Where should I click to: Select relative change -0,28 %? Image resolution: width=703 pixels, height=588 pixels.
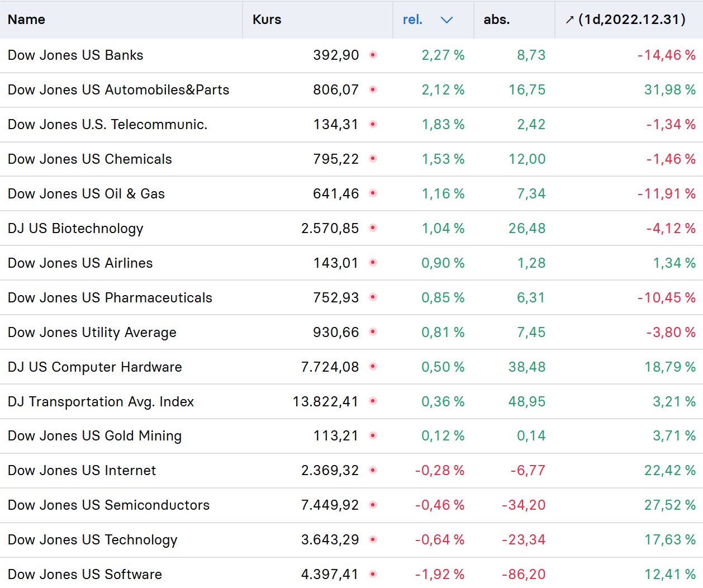(440, 470)
